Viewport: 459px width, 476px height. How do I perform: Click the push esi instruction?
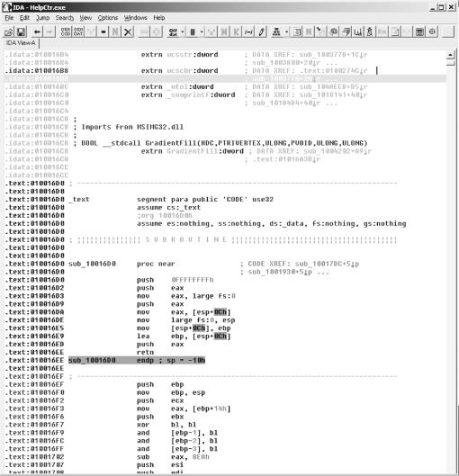point(160,465)
